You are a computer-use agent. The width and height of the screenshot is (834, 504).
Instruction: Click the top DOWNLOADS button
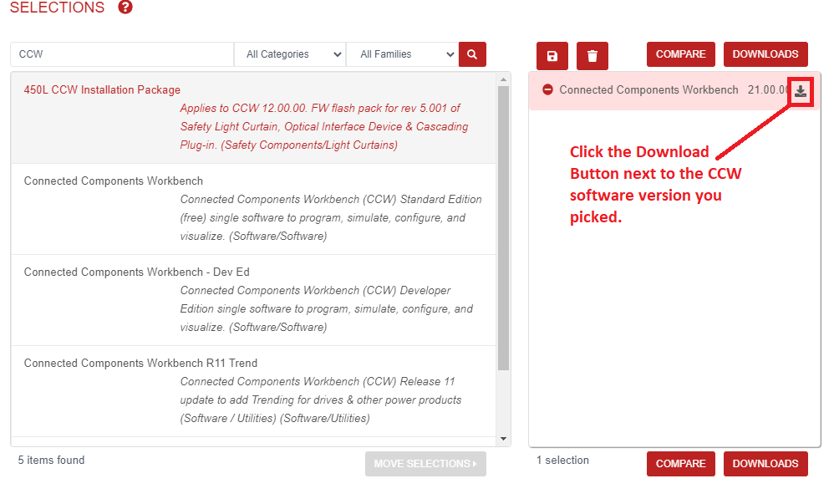(765, 54)
